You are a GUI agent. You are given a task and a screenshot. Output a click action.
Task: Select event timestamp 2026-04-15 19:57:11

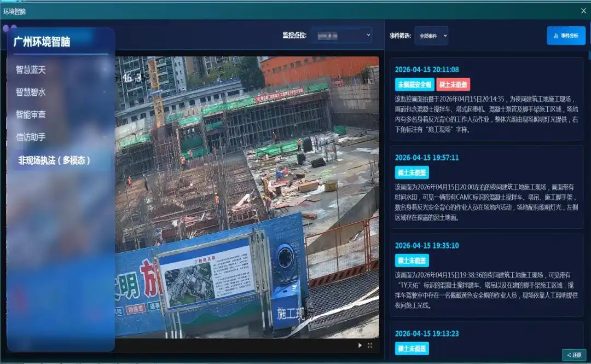[x=427, y=158]
